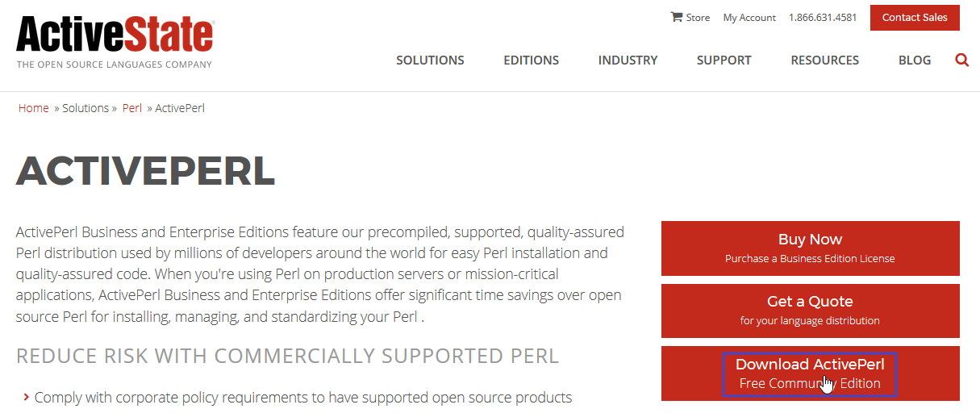Open My Account link
980x413 pixels.
pyautogui.click(x=749, y=18)
